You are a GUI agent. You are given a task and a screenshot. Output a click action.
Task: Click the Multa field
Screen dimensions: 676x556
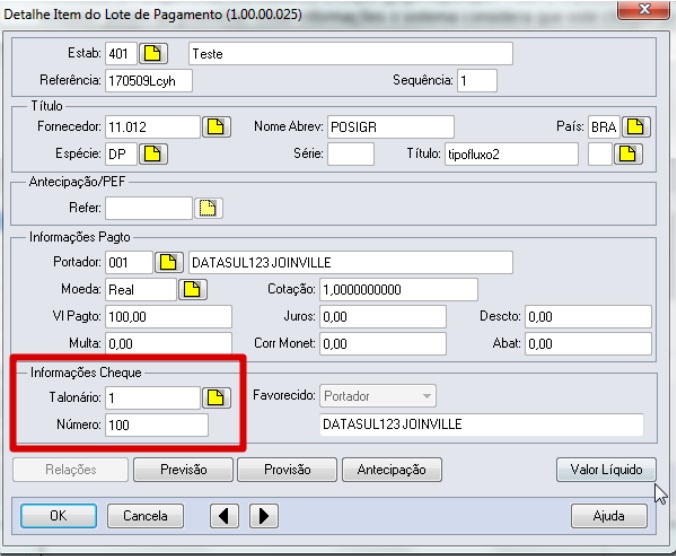[169, 344]
